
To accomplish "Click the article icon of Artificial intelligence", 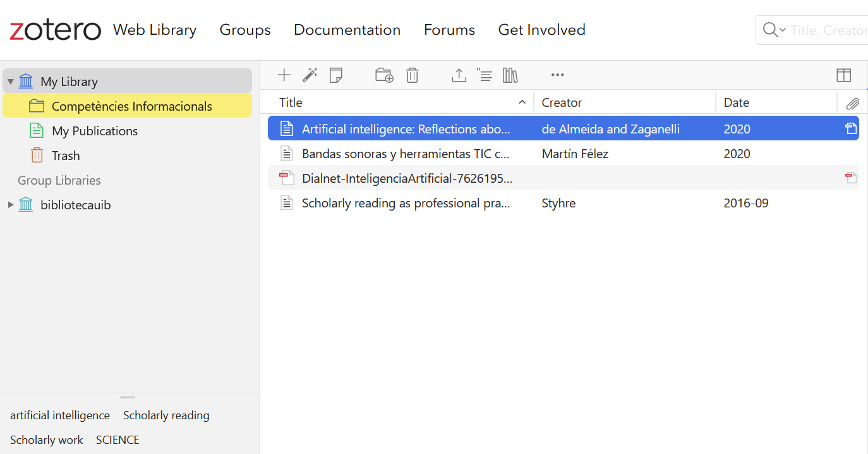I will [287, 129].
